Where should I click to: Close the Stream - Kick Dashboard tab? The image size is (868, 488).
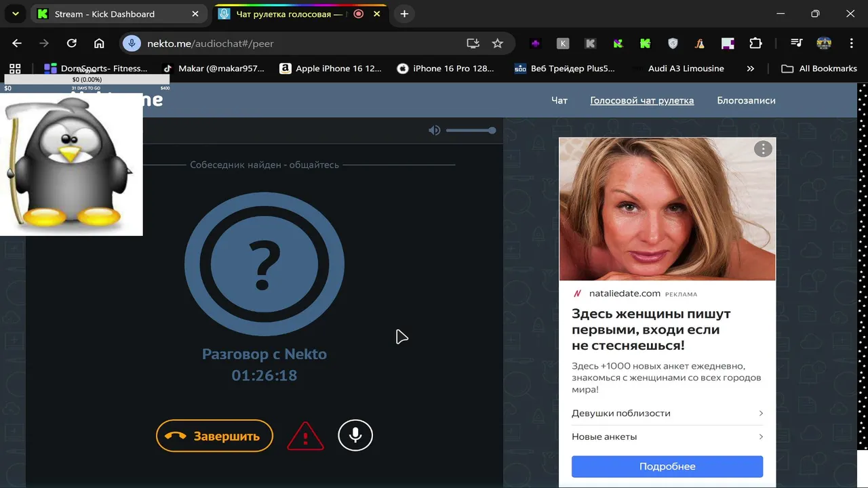[x=195, y=14]
